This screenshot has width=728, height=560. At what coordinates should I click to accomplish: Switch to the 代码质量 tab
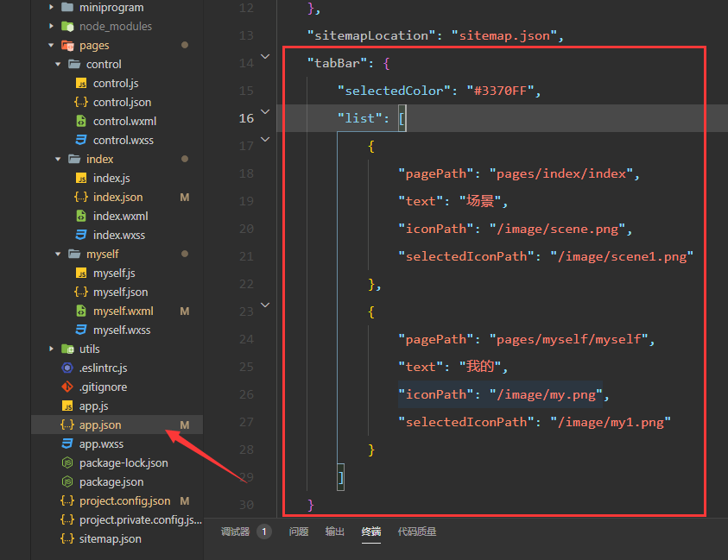[x=417, y=532]
